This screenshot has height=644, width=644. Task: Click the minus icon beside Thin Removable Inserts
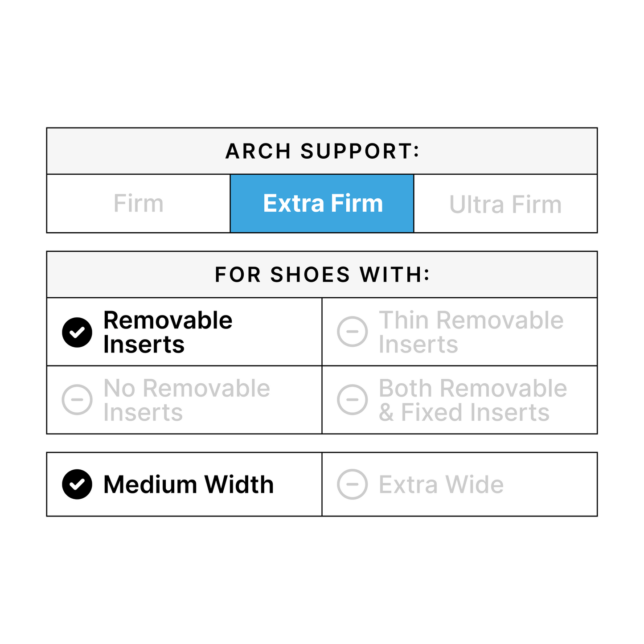pos(352,332)
